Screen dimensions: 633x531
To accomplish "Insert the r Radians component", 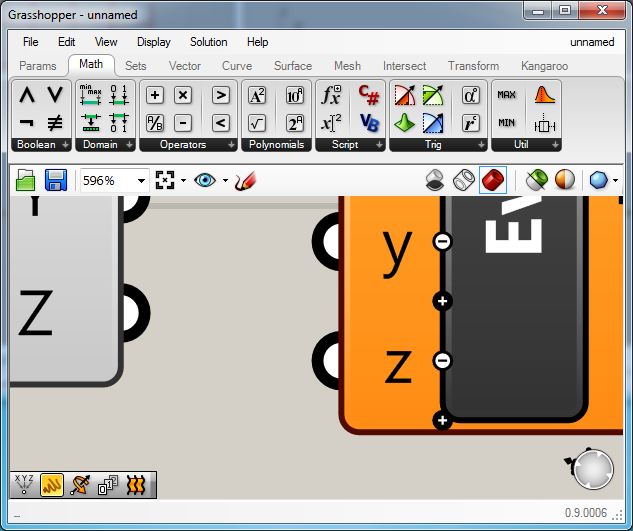I will pos(471,123).
